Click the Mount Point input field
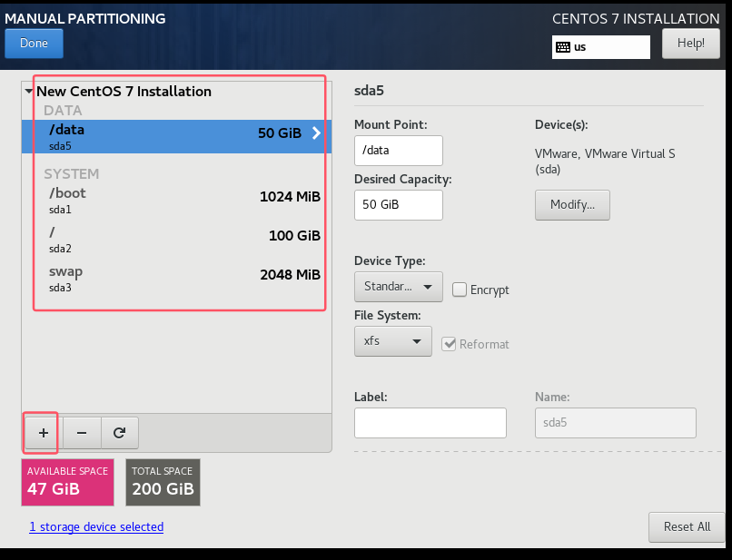732x560 pixels. tap(398, 151)
